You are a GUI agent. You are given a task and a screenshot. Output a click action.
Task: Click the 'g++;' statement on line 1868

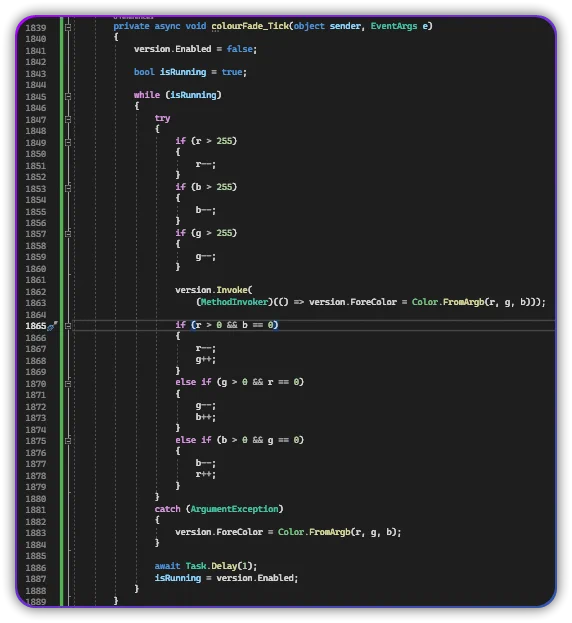click(205, 360)
